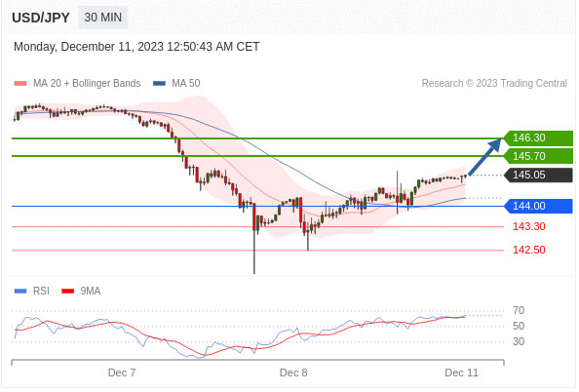Screen dimensions: 579x392
Task: Click the USD/JPY pair title
Action: click(x=41, y=18)
